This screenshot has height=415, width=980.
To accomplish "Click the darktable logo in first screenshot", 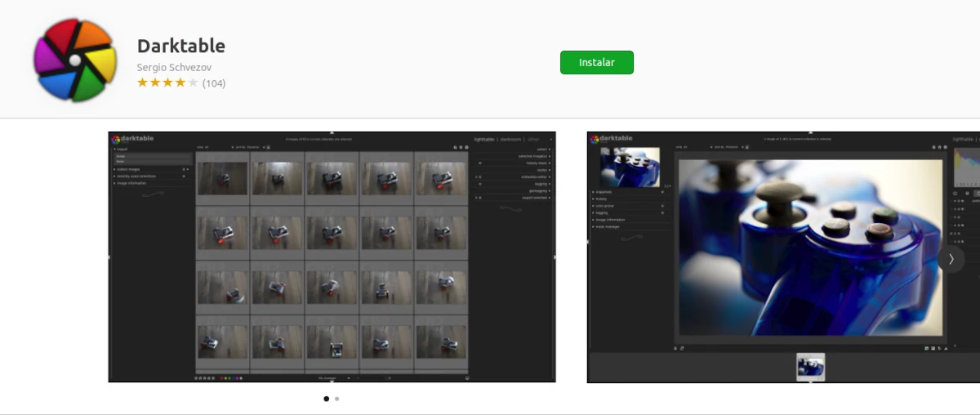I will [x=132, y=139].
